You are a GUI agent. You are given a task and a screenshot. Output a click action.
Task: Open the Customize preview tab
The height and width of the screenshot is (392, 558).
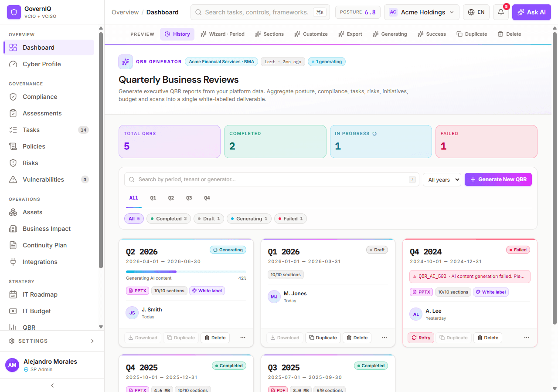tap(311, 34)
